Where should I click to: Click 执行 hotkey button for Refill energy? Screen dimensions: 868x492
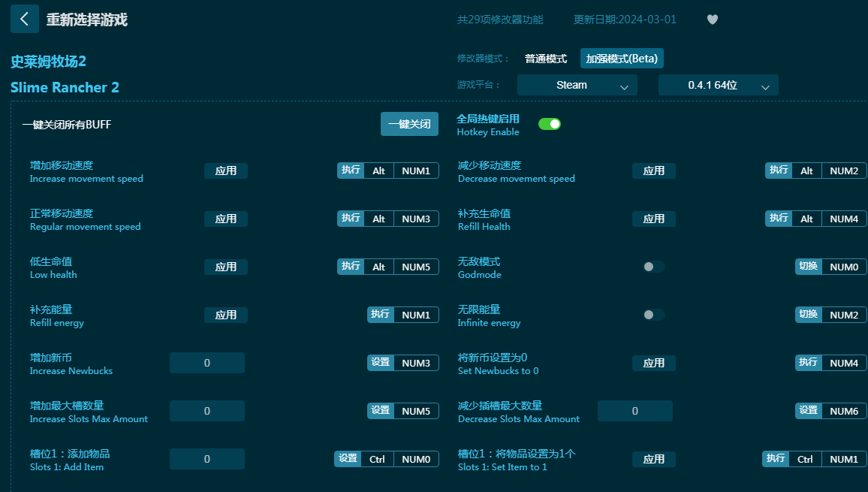(381, 314)
